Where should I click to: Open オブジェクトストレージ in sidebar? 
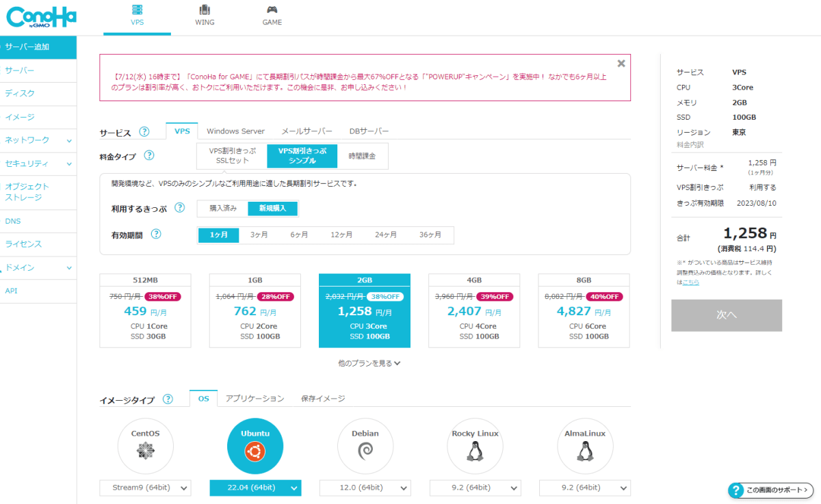(38, 192)
